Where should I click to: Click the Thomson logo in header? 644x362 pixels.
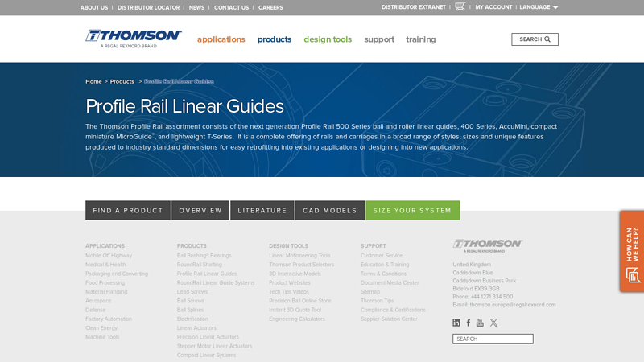pos(134,39)
